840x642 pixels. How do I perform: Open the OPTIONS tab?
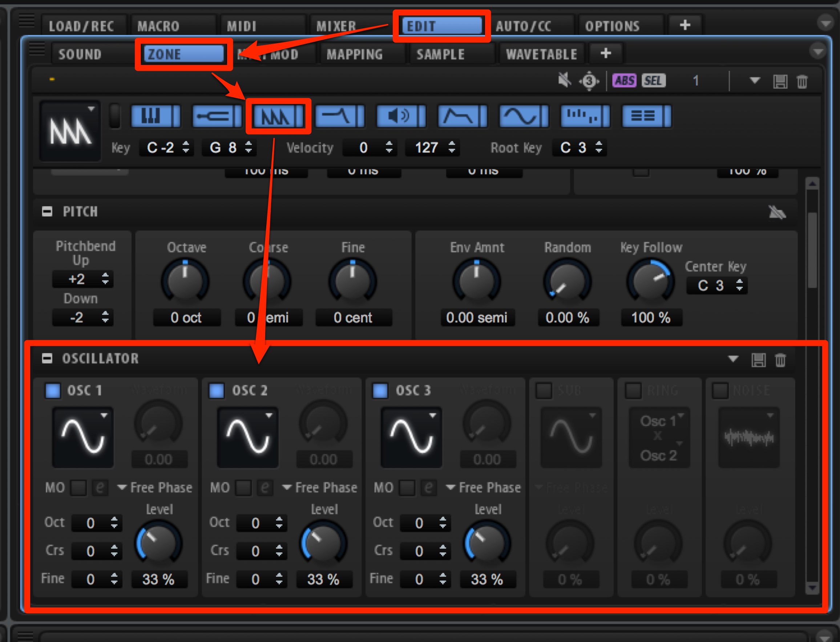pyautogui.click(x=621, y=26)
